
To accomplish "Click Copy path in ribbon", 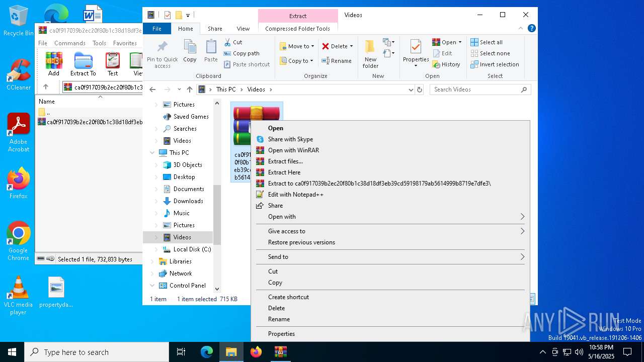I will tap(242, 53).
